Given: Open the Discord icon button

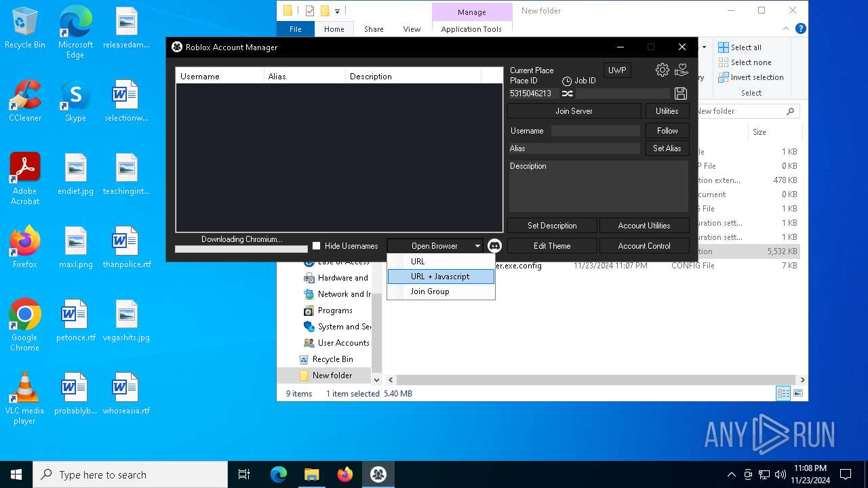Looking at the screenshot, I should point(494,246).
